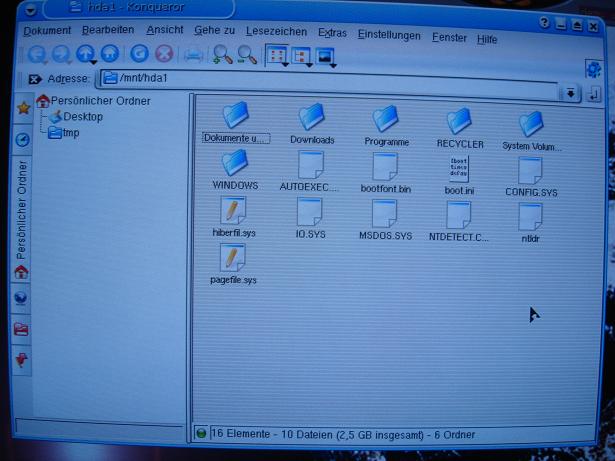Open the Fenster menu
This screenshot has height=461, width=615.
[x=449, y=38]
